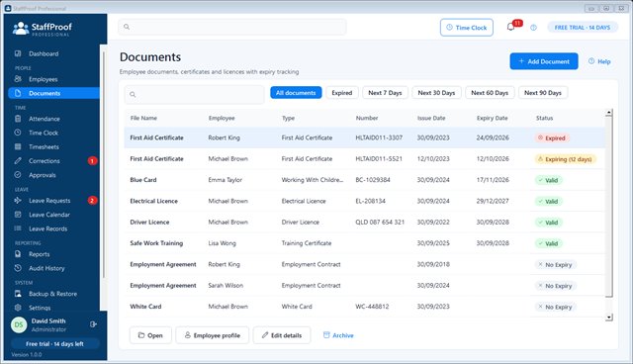This screenshot has height=364, width=633.
Task: Click the Expired status badge
Action: (x=552, y=138)
